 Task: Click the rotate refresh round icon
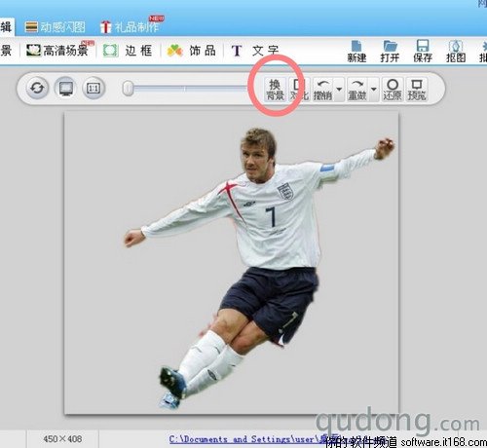click(x=37, y=88)
